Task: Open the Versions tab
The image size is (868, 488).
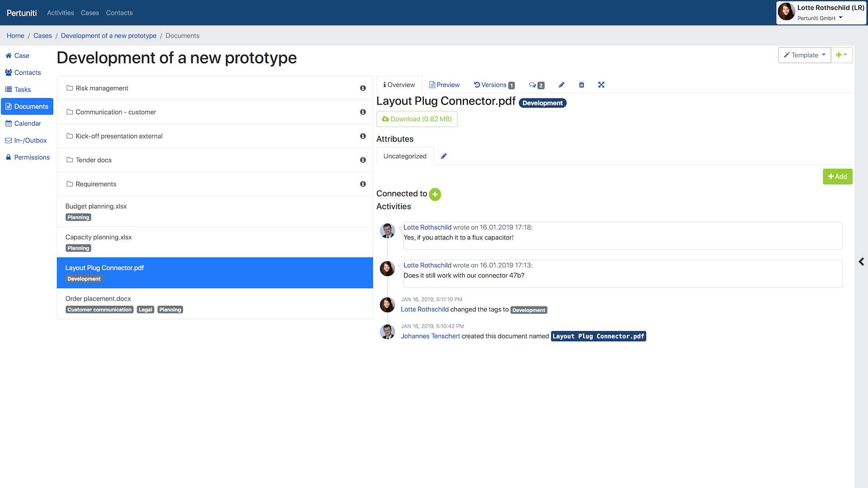Action: 494,85
